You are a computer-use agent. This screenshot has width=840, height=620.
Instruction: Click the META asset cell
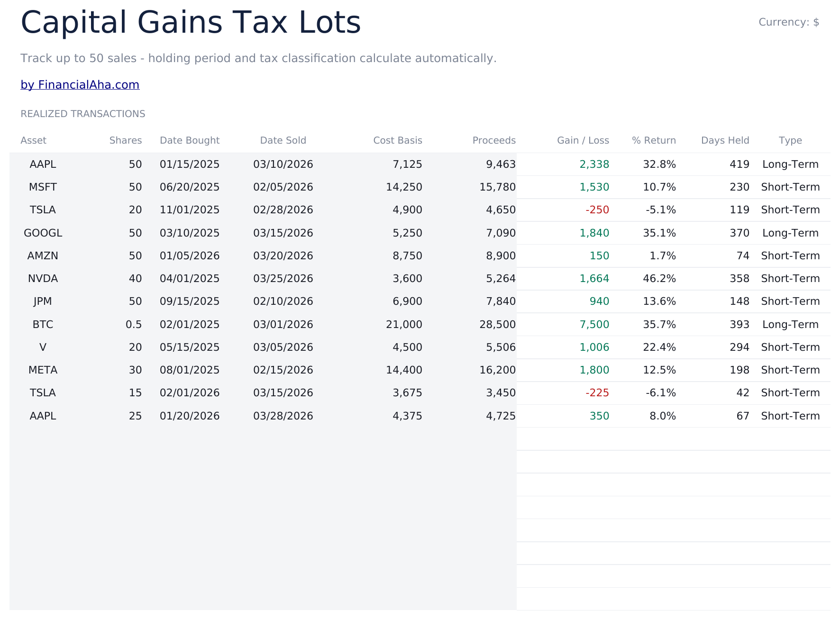pos(43,370)
